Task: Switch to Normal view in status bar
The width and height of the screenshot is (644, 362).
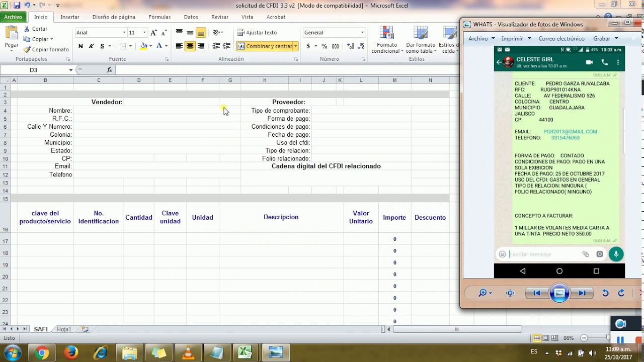Action: [537, 338]
